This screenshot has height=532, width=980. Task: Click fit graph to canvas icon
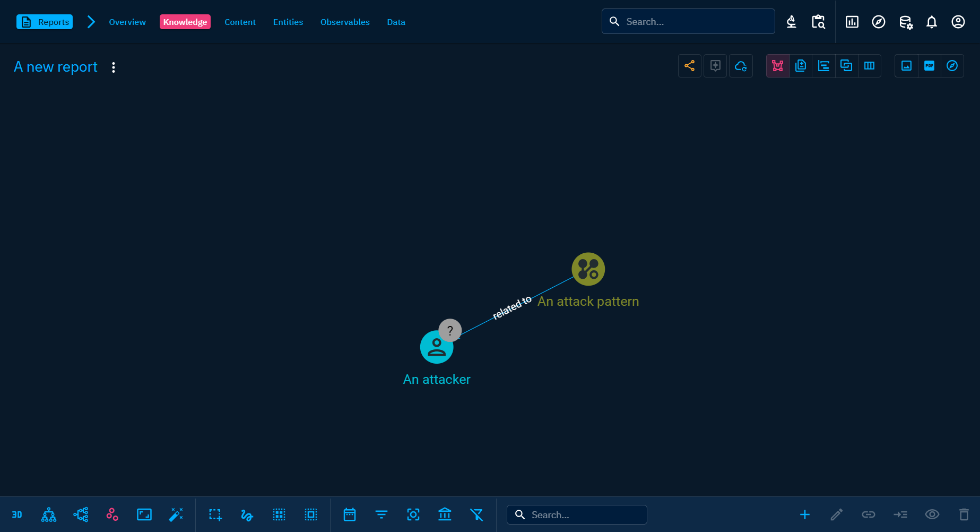(144, 514)
